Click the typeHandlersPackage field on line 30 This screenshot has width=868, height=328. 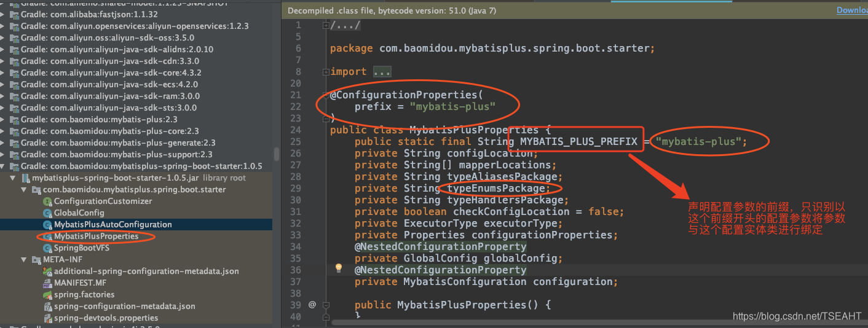point(505,200)
